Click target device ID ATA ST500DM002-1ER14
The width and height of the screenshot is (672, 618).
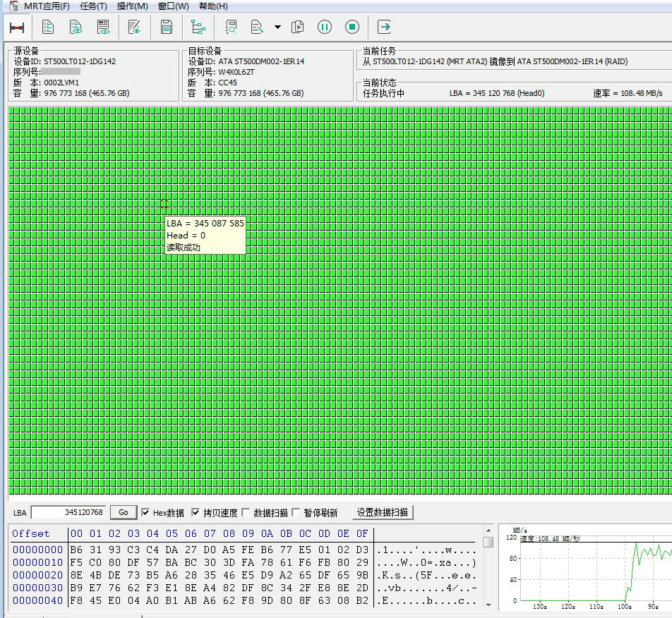point(261,61)
